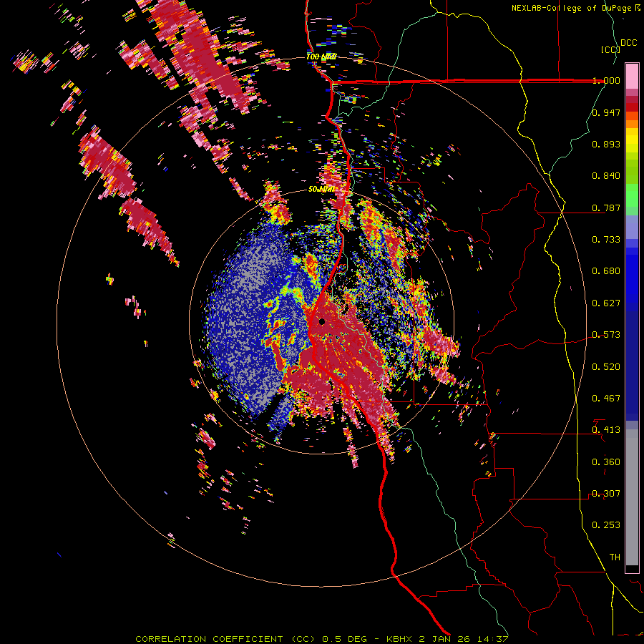Select the 0.680 scale value
Screen dimensions: 644x644
(606, 271)
